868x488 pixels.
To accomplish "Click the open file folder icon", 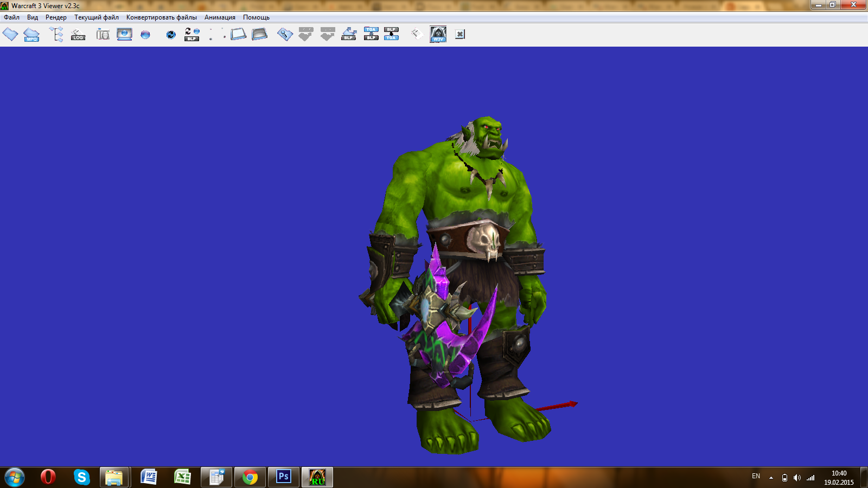I will pos(10,35).
